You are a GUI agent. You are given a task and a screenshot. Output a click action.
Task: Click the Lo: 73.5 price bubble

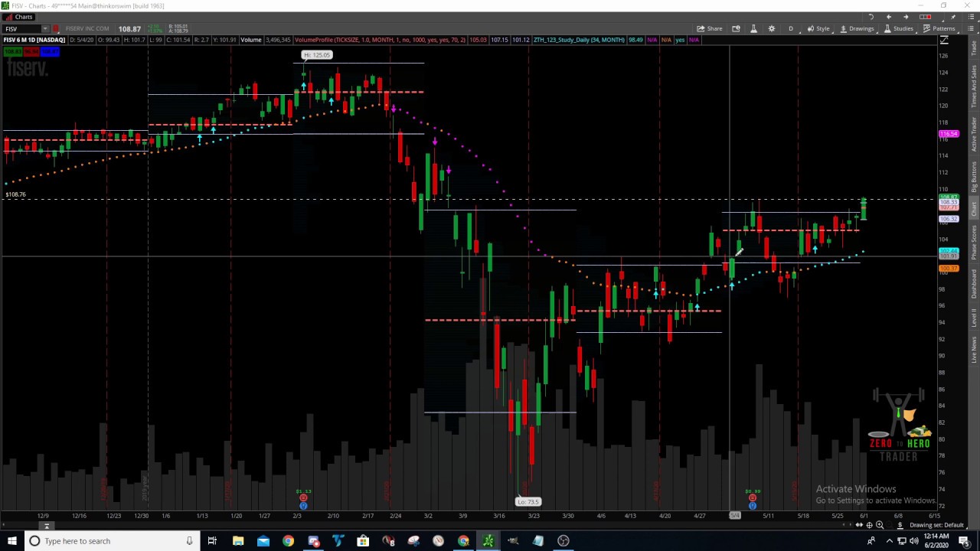point(528,502)
